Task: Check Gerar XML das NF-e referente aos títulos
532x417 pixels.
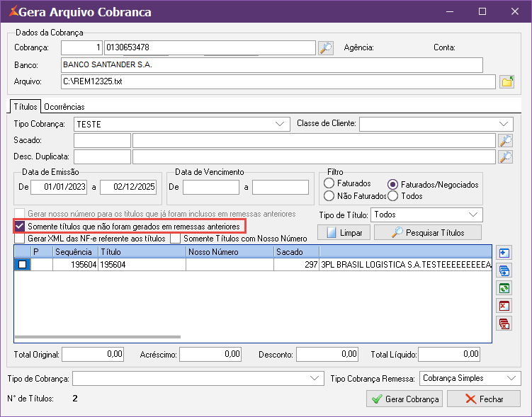Action: [20, 239]
